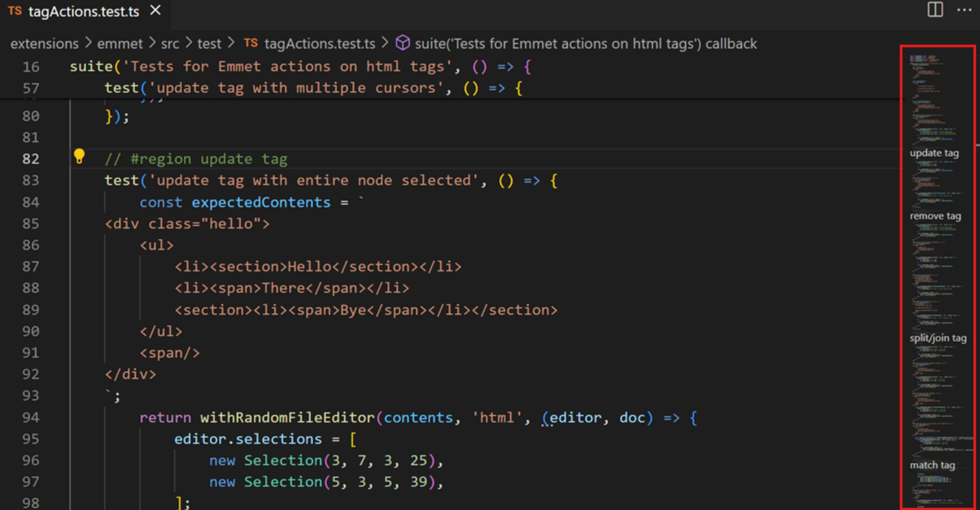Click 'new Selection(3, 7, 3, 25)' line
This screenshot has height=510, width=980.
click(326, 461)
